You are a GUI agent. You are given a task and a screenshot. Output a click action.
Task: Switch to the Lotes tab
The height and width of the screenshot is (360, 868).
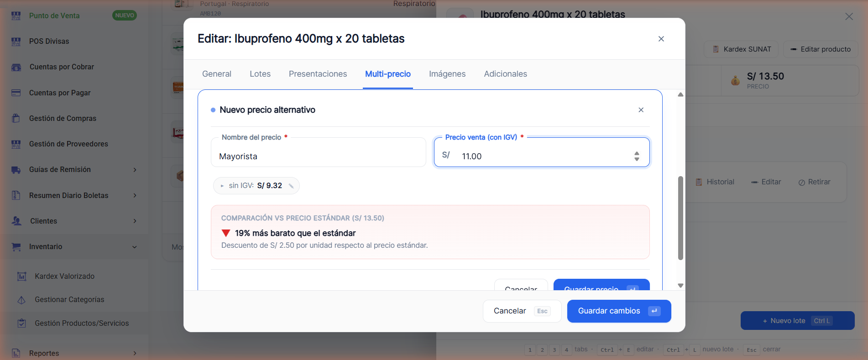[260, 74]
